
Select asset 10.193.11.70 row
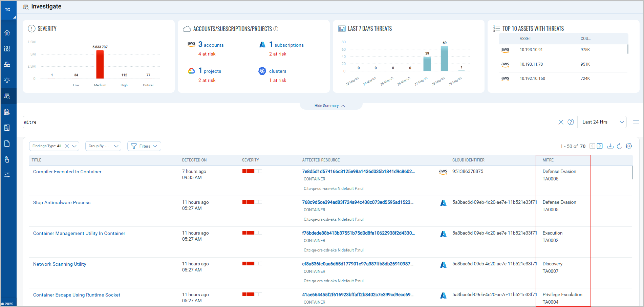(x=563, y=64)
